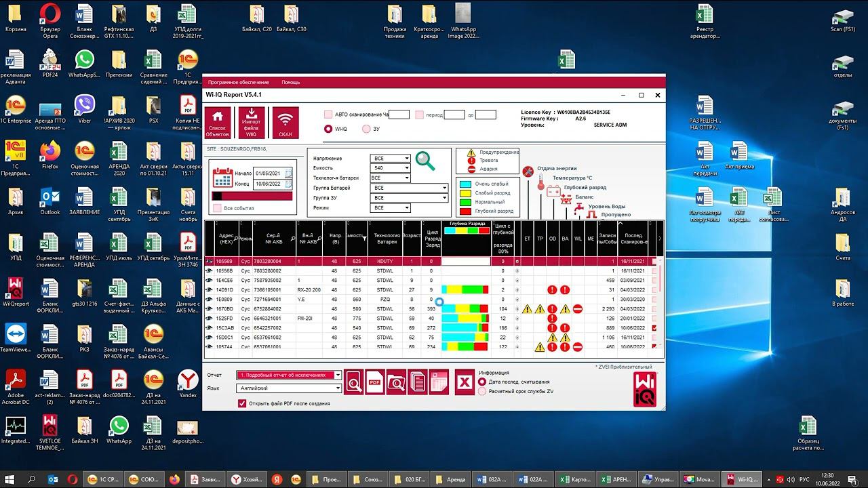
Task: Open the Программное обеспечение menu
Action: point(238,82)
